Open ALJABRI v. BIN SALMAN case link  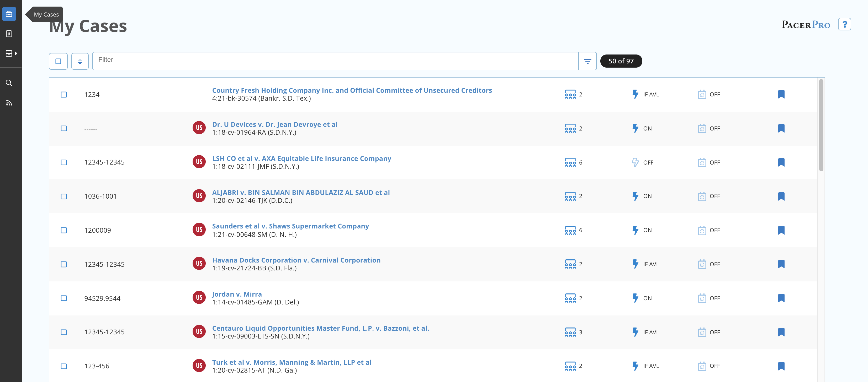[x=300, y=193]
